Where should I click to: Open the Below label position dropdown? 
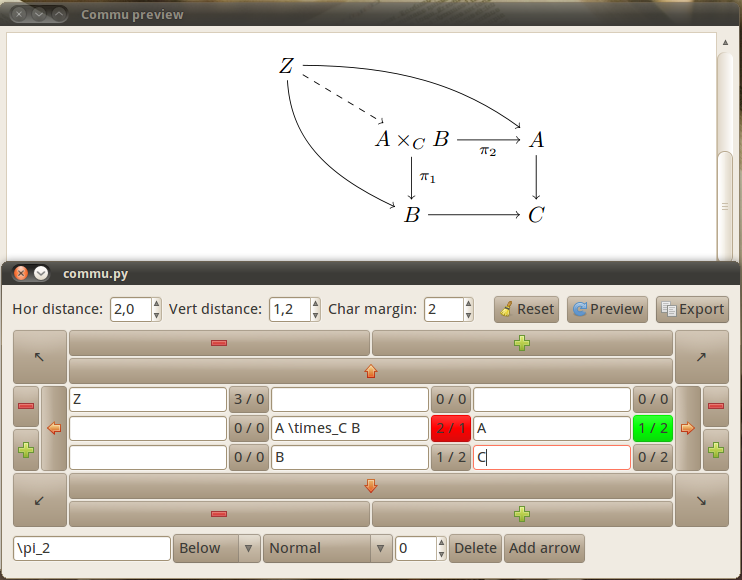click(217, 548)
